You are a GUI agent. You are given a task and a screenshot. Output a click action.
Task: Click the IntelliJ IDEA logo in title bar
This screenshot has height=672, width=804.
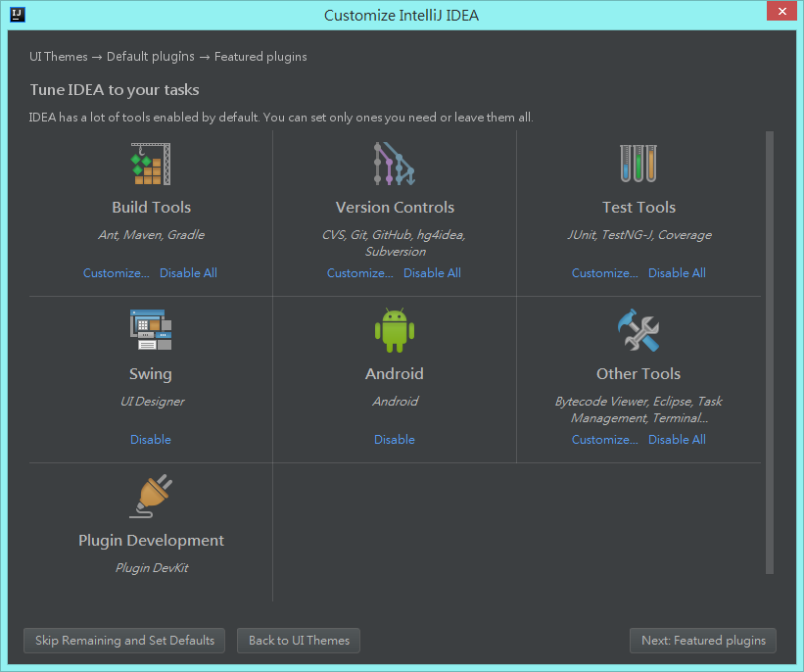pyautogui.click(x=18, y=15)
